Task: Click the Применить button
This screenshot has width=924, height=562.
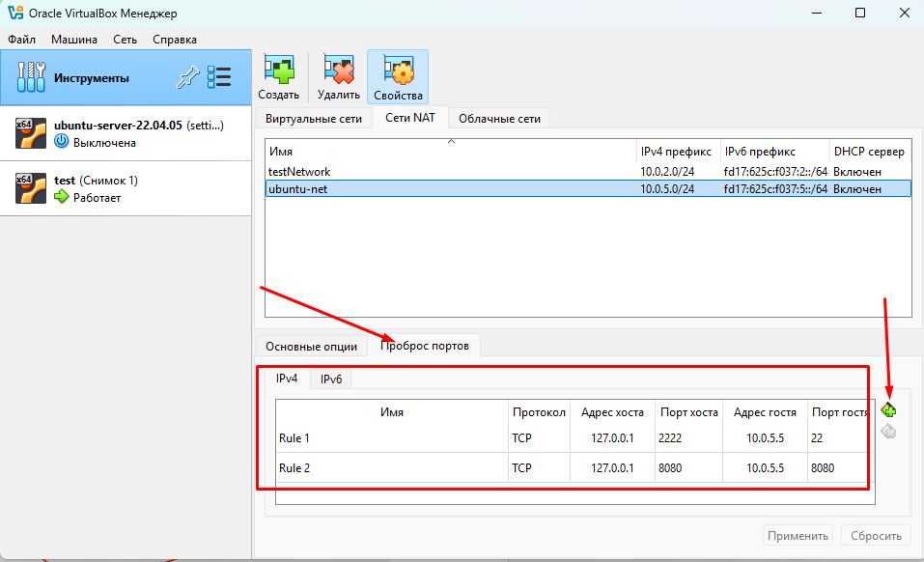Action: [x=798, y=536]
